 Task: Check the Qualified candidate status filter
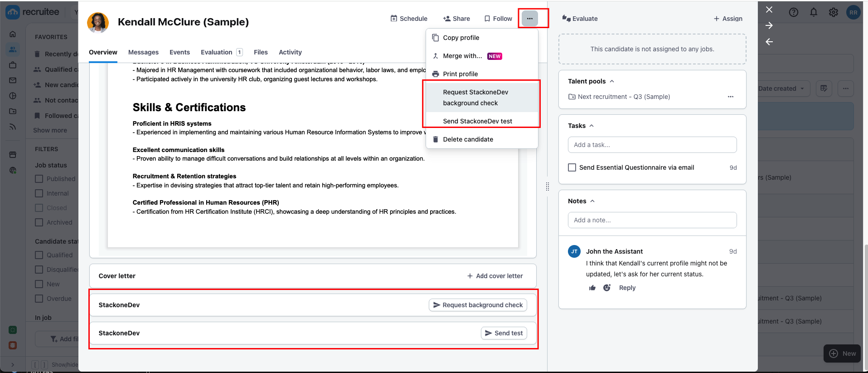click(39, 255)
